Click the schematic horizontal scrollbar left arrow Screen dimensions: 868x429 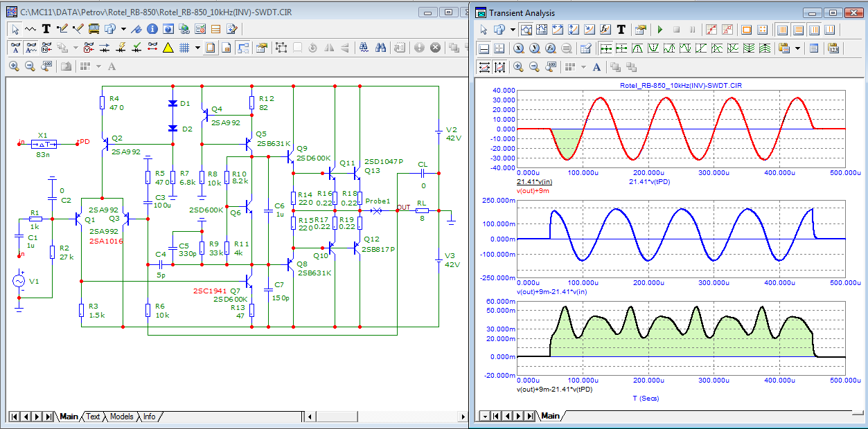pos(310,417)
